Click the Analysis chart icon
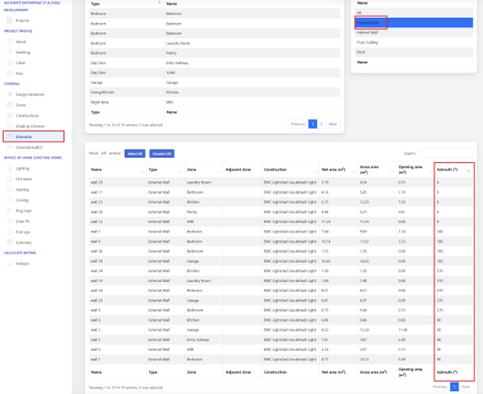 [10, 263]
